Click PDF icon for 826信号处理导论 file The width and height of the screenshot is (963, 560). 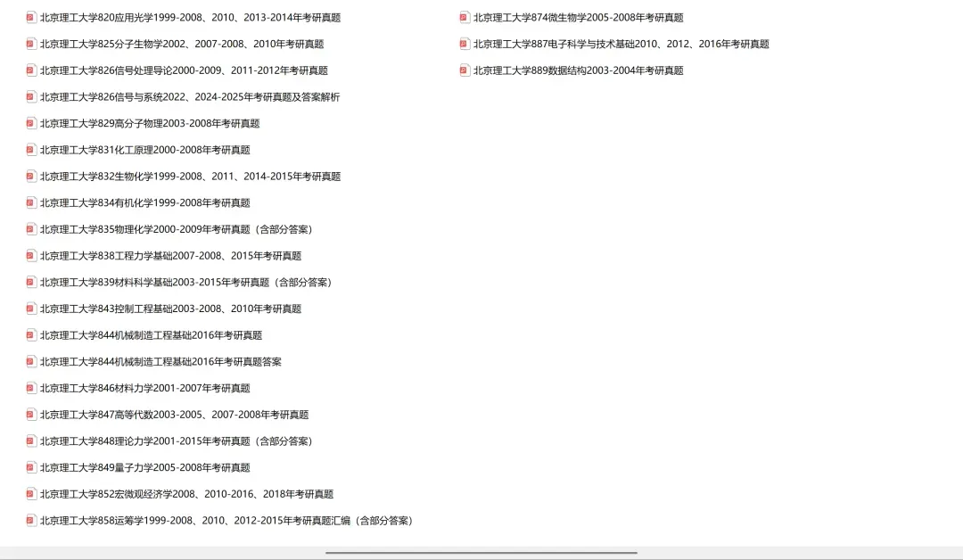(x=30, y=70)
